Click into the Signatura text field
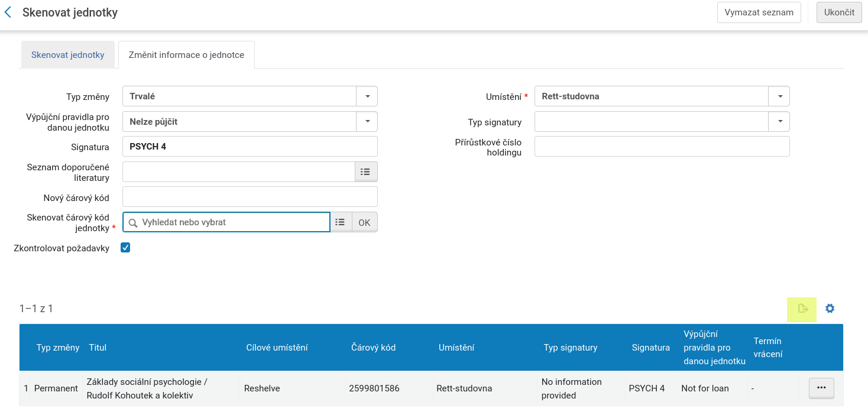868x418 pixels. click(250, 147)
